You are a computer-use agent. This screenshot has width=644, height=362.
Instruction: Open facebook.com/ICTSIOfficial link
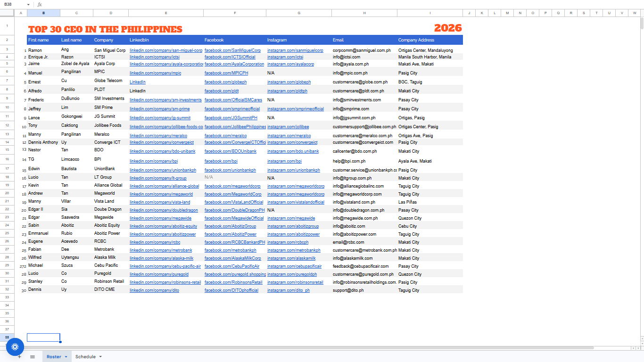pos(230,57)
